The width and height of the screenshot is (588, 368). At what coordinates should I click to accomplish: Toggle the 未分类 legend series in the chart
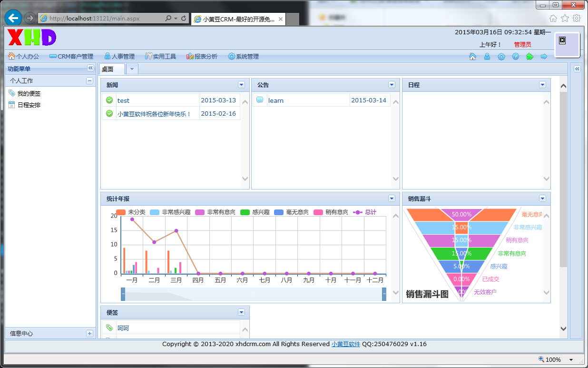tap(131, 212)
